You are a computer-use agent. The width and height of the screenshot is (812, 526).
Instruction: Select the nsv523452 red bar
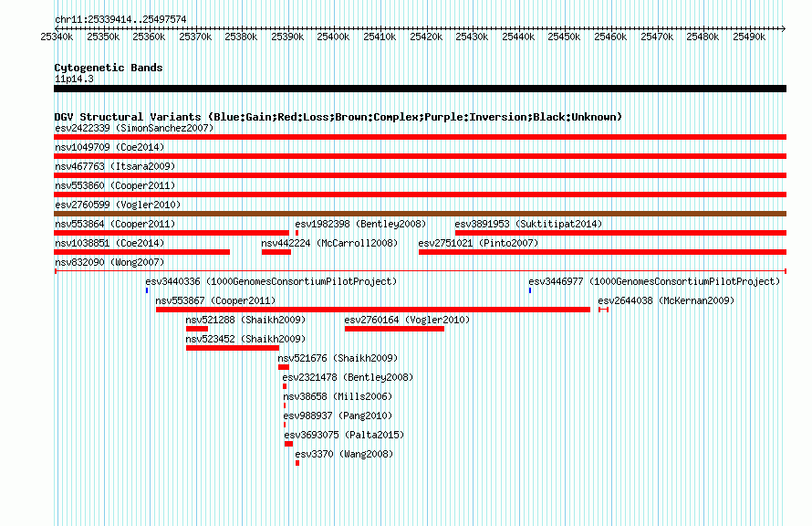tap(233, 348)
